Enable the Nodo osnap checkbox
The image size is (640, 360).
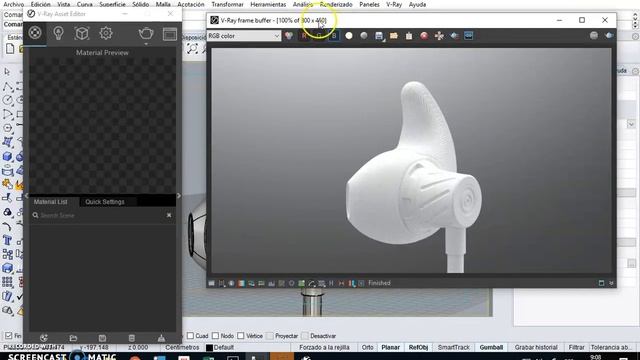point(216,336)
